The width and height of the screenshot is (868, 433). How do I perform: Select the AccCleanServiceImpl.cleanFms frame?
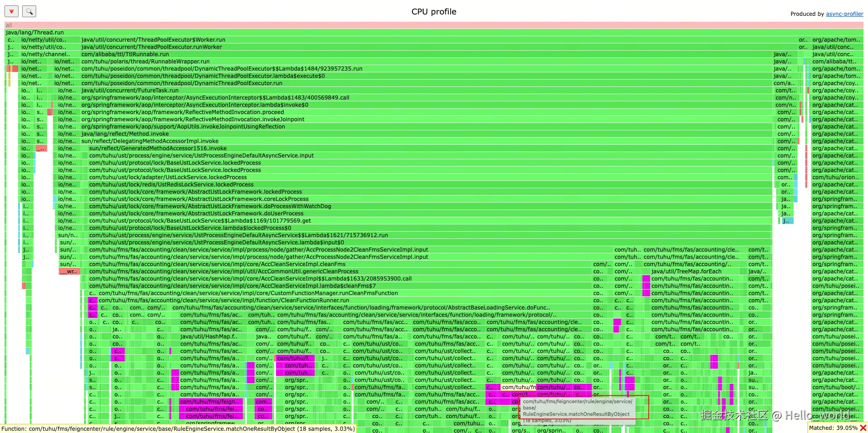340,264
